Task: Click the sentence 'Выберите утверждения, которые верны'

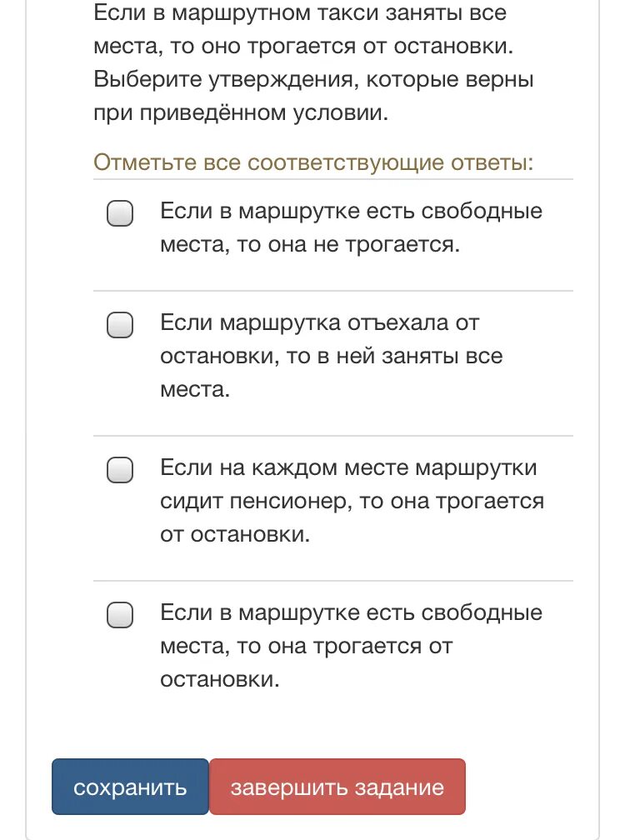Action: coord(313,79)
